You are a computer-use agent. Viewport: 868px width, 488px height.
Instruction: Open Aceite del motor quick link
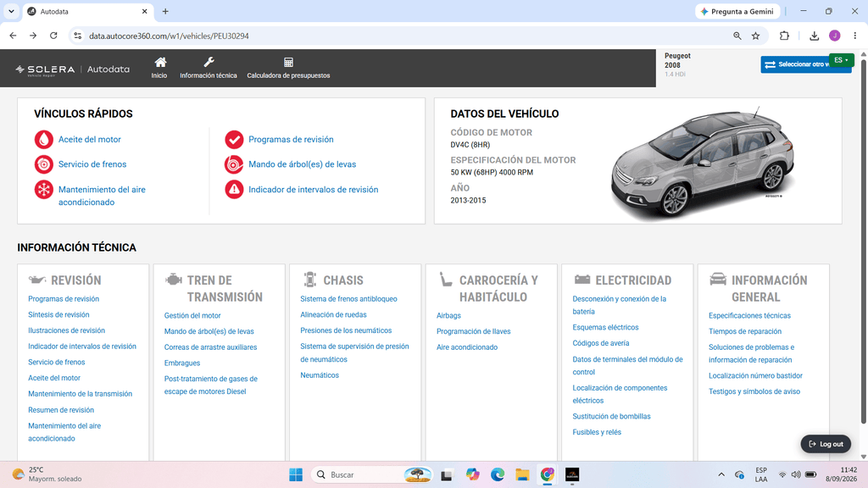coord(90,140)
